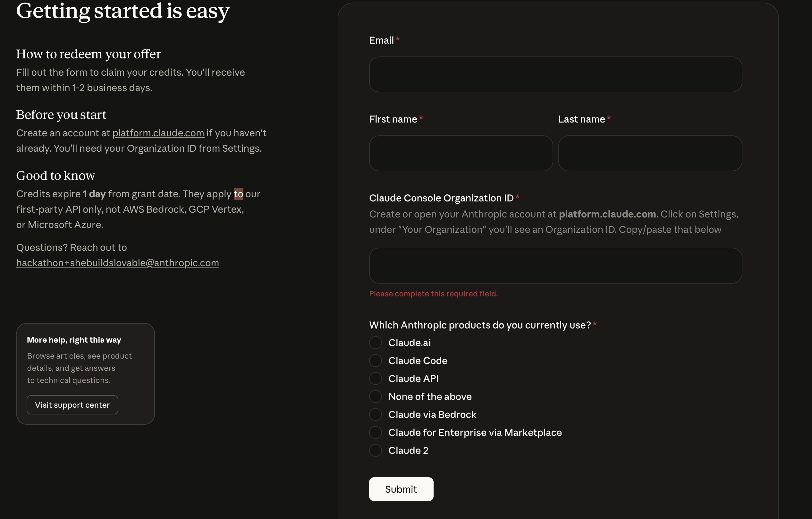Click the highlighted word "to" in the credits text
Viewport: 812px width, 519px height.
[x=238, y=193]
